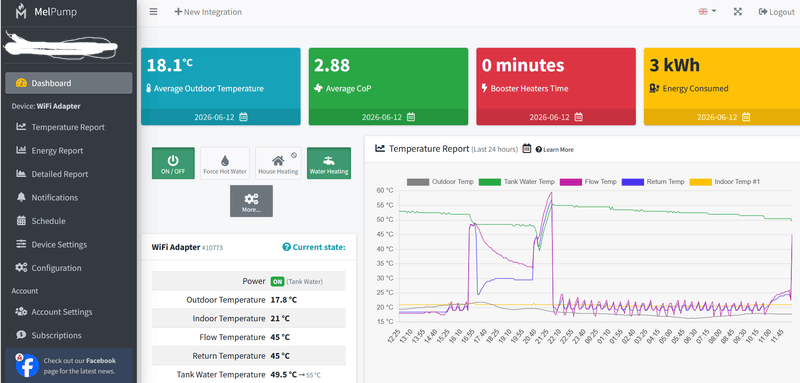Image resolution: width=800 pixels, height=383 pixels.
Task: Toggle Indoor Temp #1 legend swatch
Action: [700, 182]
